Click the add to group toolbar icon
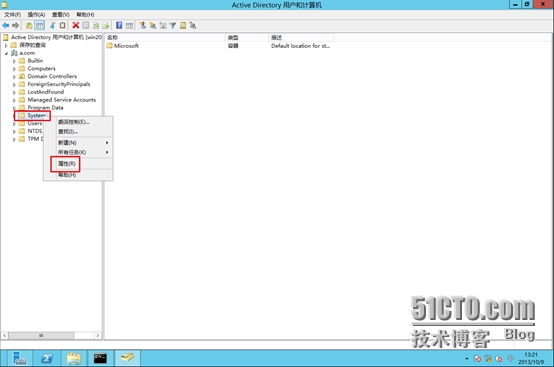This screenshot has width=554, height=367. pos(193,25)
